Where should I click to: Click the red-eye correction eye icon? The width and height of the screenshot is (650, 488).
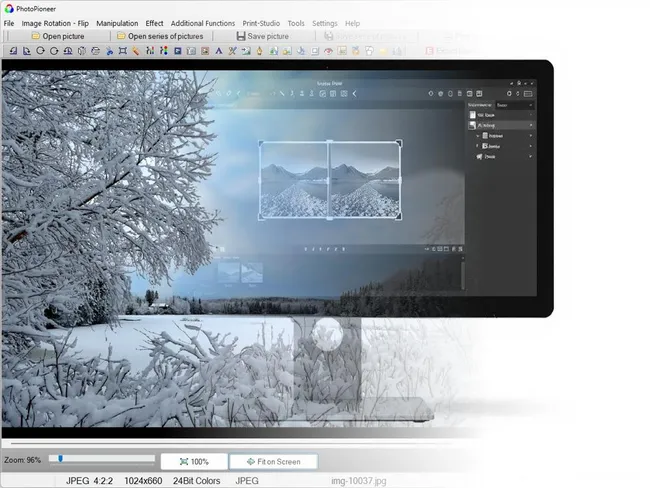327,50
